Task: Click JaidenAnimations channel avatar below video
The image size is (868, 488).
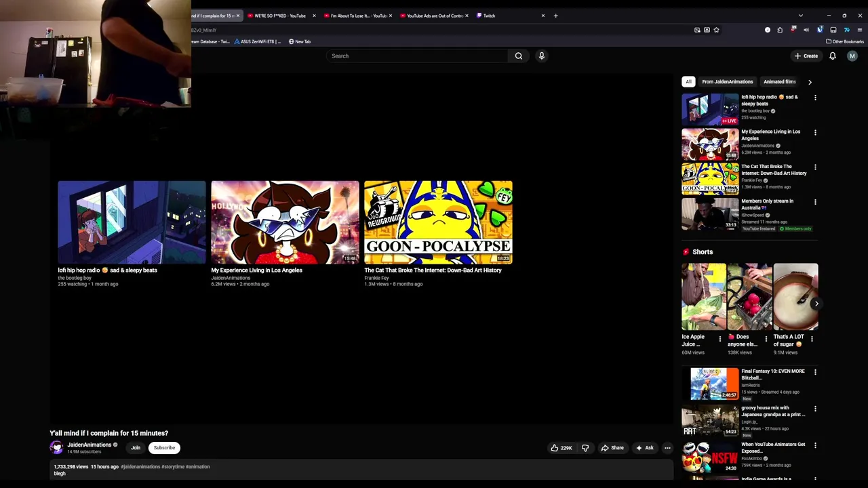Action: tap(56, 447)
